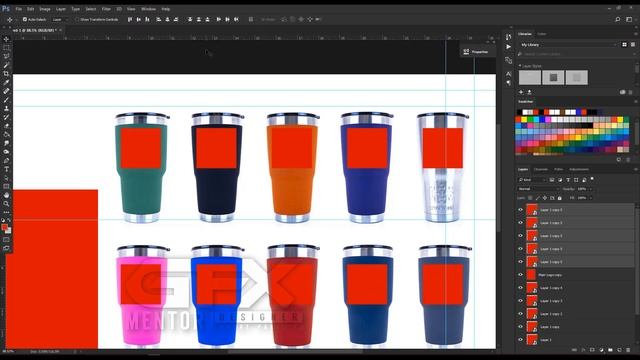Click delete layer trash icon
Screen dimensions: 640x360
[x=628, y=350]
